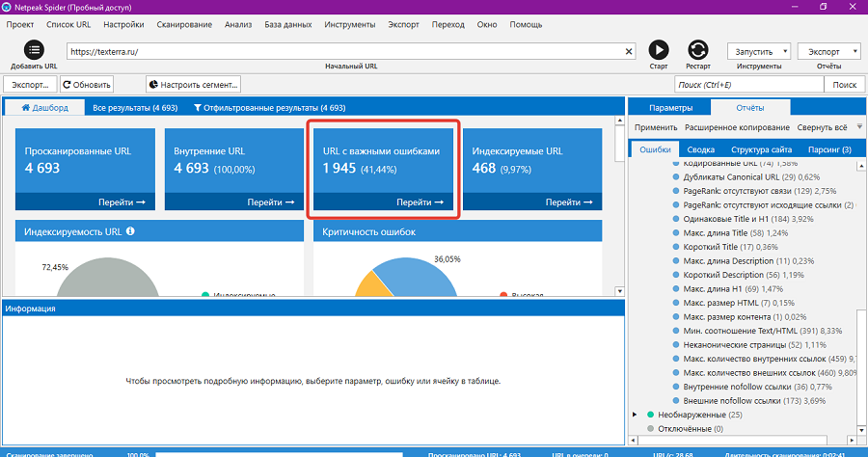
Task: Click the errors list horizontal scrollbar right arrow
Action: 852,440
